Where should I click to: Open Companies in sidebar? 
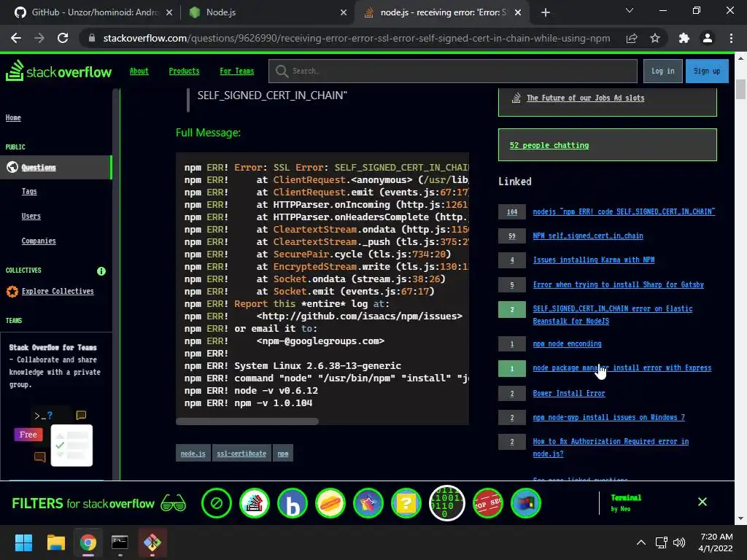[39, 241]
